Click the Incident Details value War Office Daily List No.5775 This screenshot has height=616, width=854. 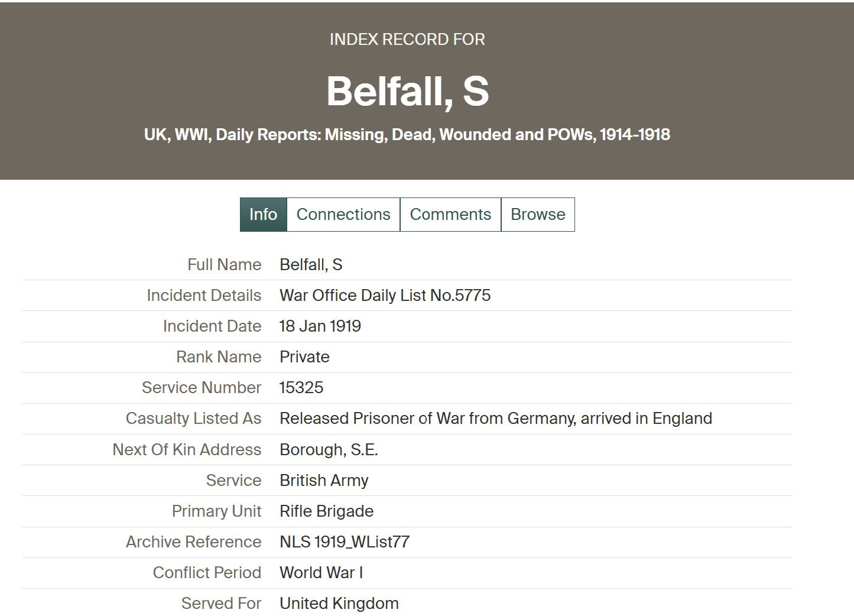coord(385,295)
